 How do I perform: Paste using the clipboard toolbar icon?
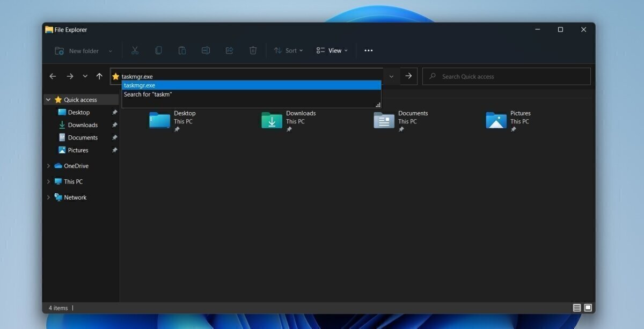click(182, 50)
